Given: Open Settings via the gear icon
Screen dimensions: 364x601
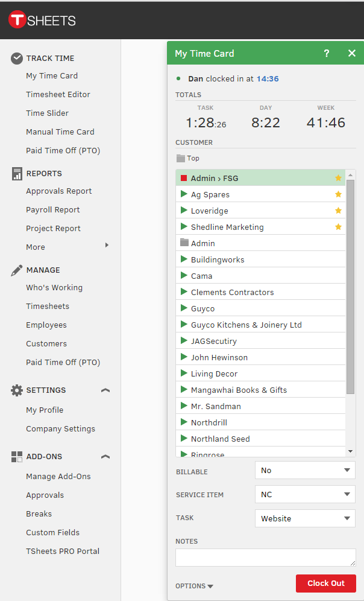Looking at the screenshot, I should (16, 390).
